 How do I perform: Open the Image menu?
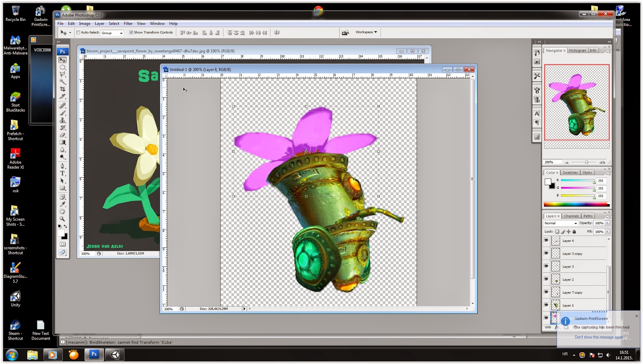pos(84,24)
